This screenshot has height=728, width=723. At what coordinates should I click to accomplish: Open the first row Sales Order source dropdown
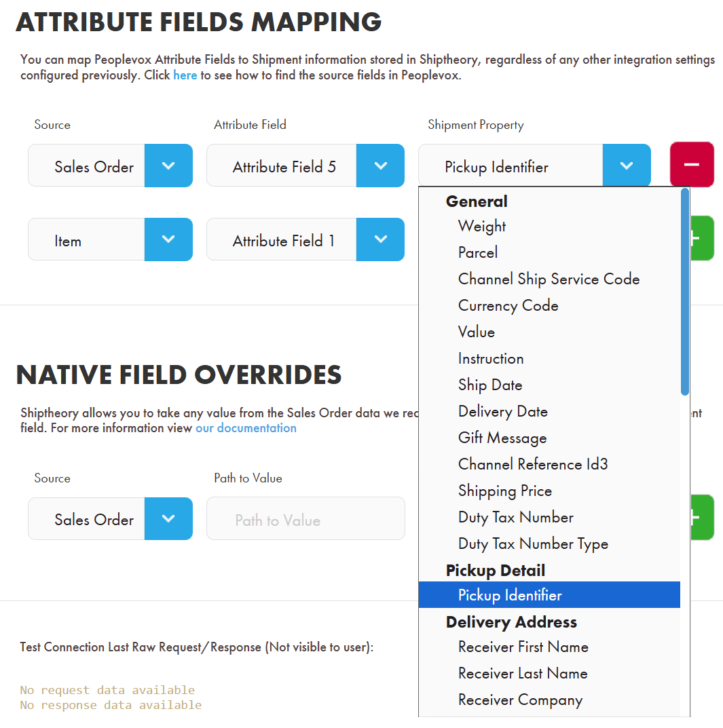coord(110,166)
